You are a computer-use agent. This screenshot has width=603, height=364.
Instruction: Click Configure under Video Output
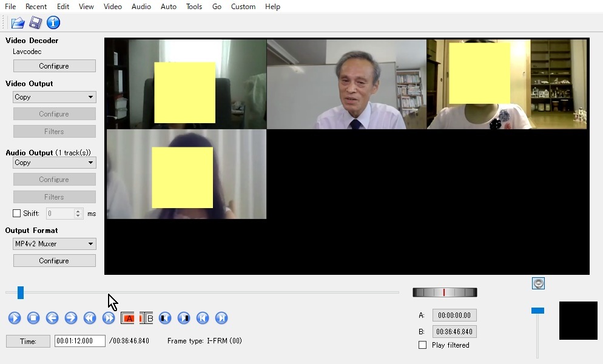coord(54,114)
